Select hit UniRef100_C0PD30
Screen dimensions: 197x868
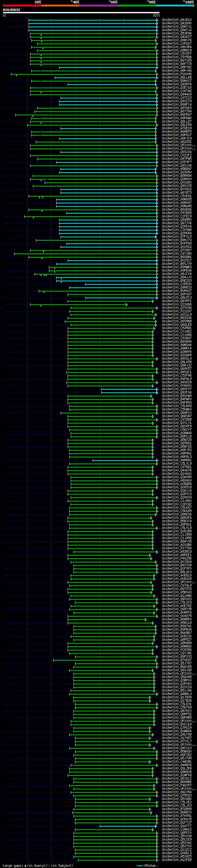pos(177,284)
